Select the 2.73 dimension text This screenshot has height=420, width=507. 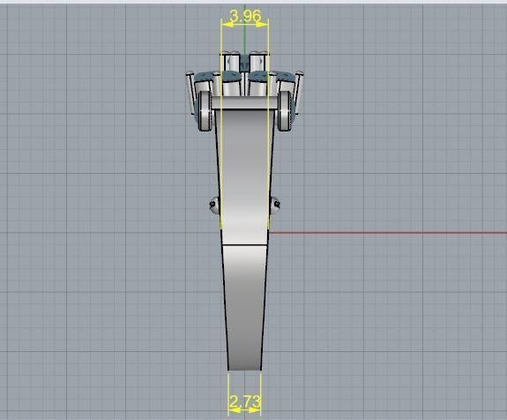coord(244,401)
